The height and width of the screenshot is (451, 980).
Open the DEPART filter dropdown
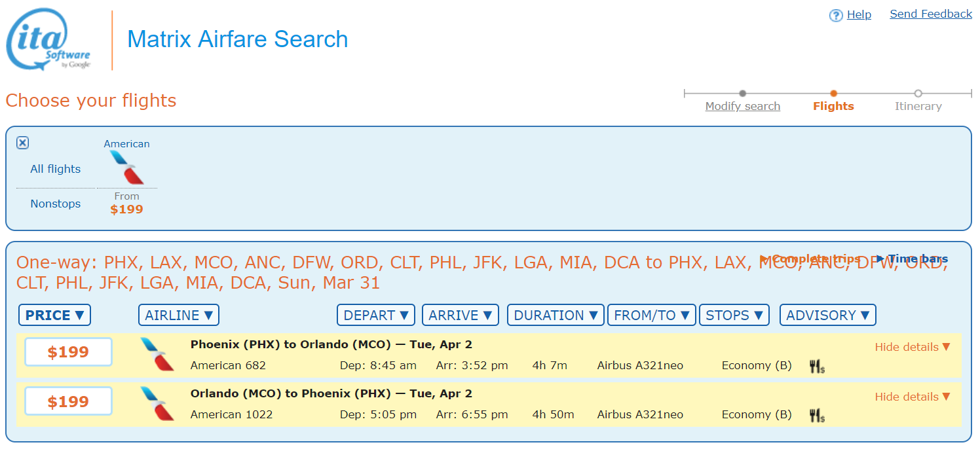point(376,315)
